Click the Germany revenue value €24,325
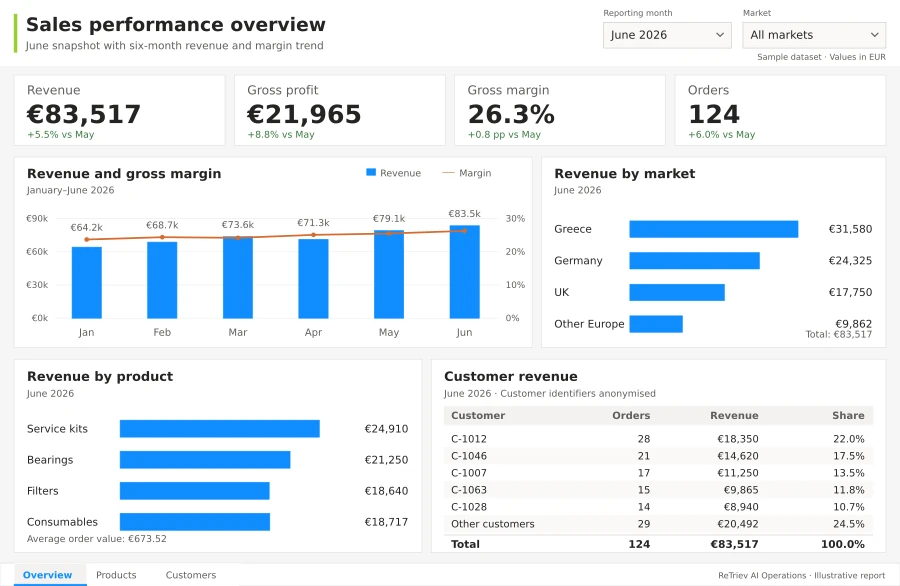 point(850,261)
